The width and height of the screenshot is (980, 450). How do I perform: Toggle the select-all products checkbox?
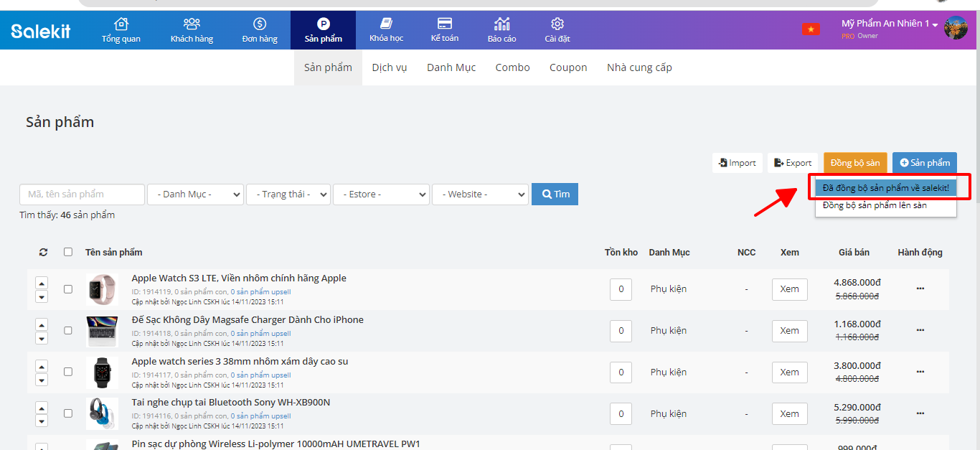pyautogui.click(x=68, y=253)
